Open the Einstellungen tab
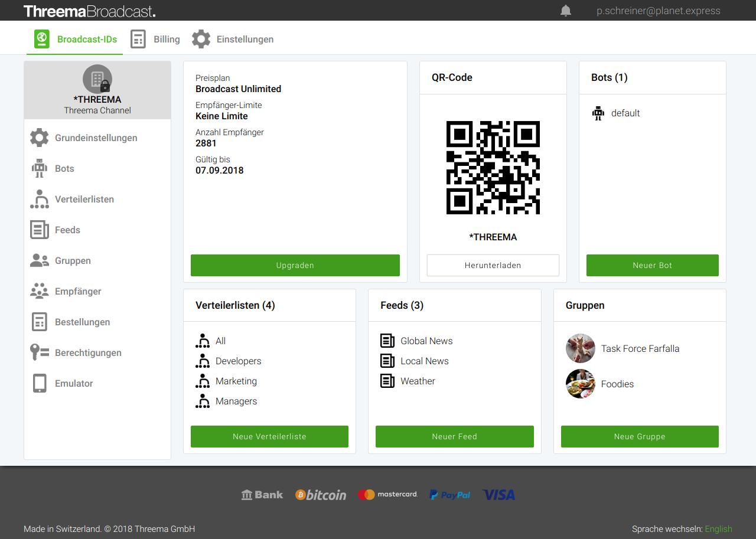Screen dimensions: 756x539 tap(232, 40)
